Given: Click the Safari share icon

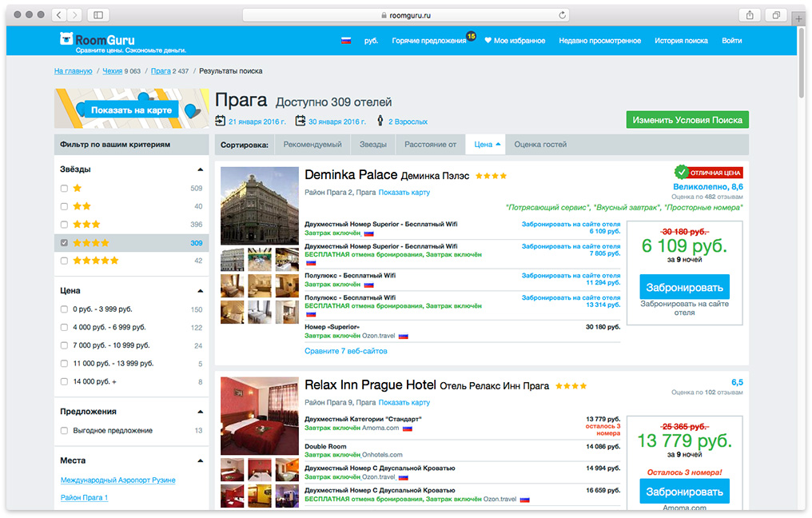Looking at the screenshot, I should [x=750, y=15].
